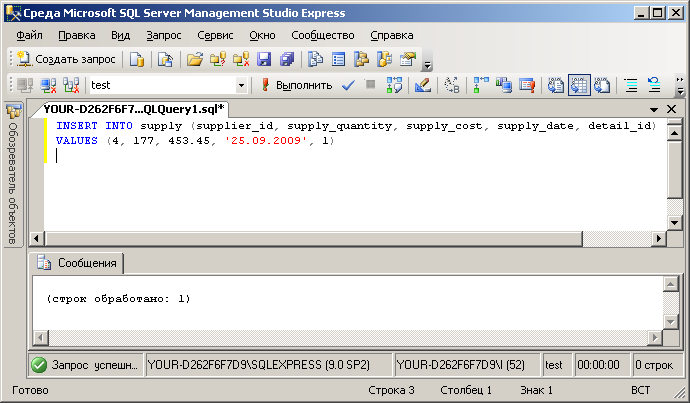690x403 pixels.
Task: Toggle the highlighted results to grid button
Action: tap(579, 85)
